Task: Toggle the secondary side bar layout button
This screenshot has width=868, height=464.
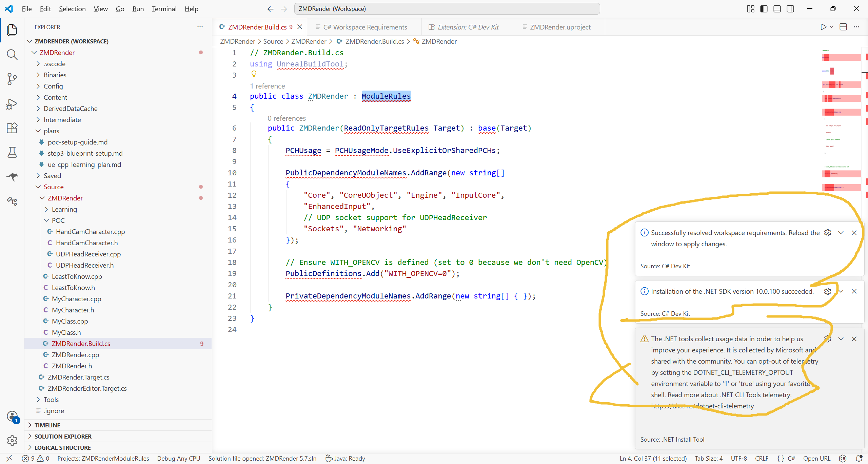Action: (x=790, y=9)
